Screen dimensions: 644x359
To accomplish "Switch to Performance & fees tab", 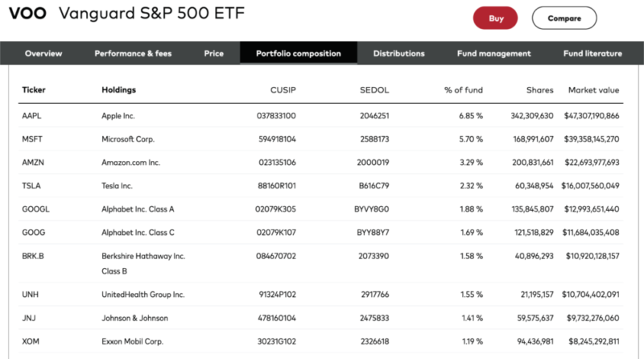I will 133,54.
